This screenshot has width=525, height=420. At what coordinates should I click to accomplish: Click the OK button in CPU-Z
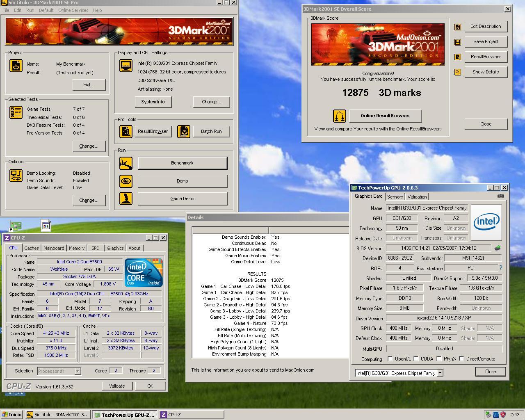point(150,386)
